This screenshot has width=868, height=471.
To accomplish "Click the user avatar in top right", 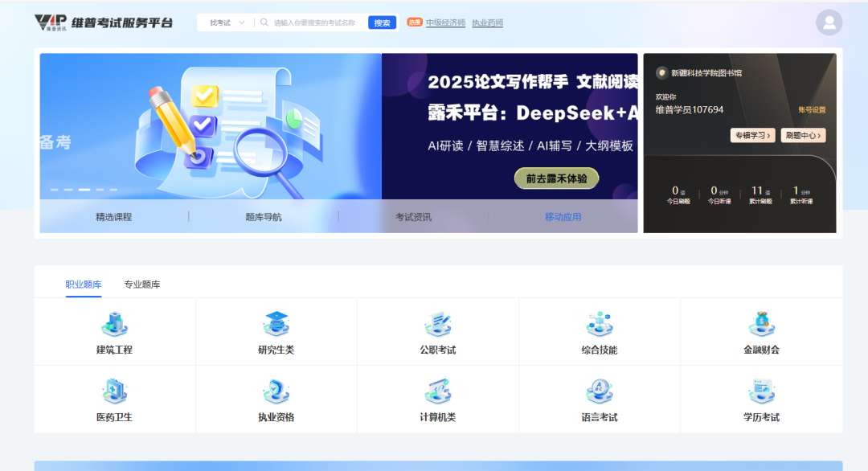I will point(829,23).
